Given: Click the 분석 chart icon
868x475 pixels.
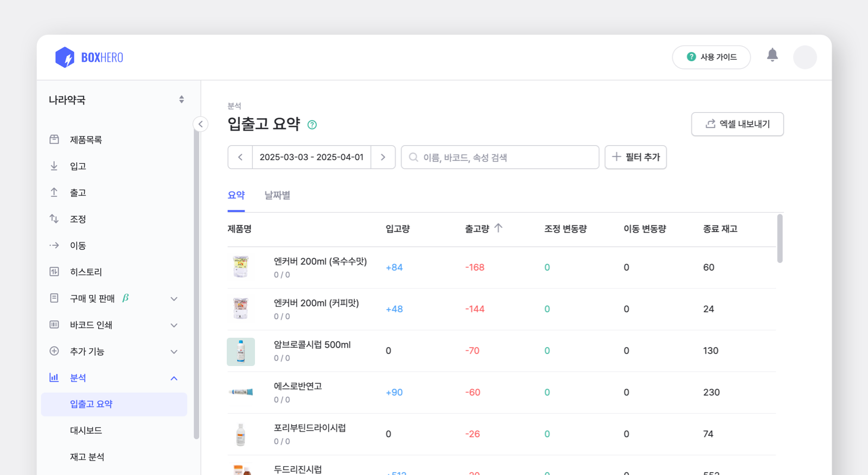Looking at the screenshot, I should pos(54,377).
